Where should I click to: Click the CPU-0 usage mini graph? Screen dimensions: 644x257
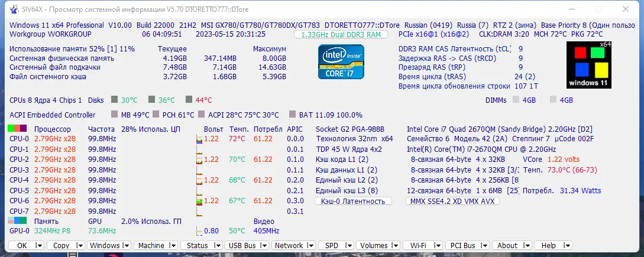pos(200,139)
